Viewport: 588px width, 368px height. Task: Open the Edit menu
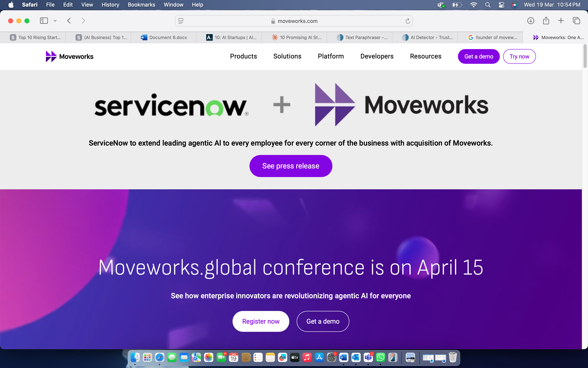pyautogui.click(x=68, y=5)
